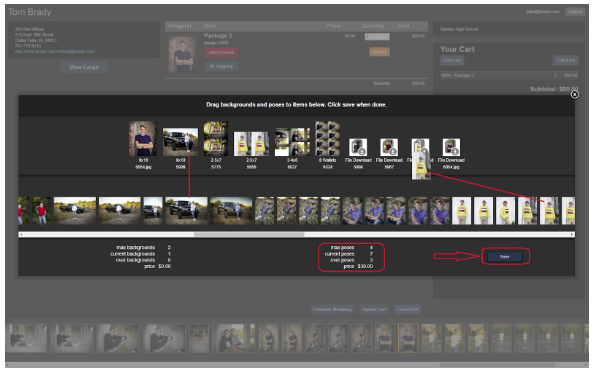The image size is (595, 374).
Task: Select the first yellow-sweater pose on white background
Action: [x=461, y=211]
